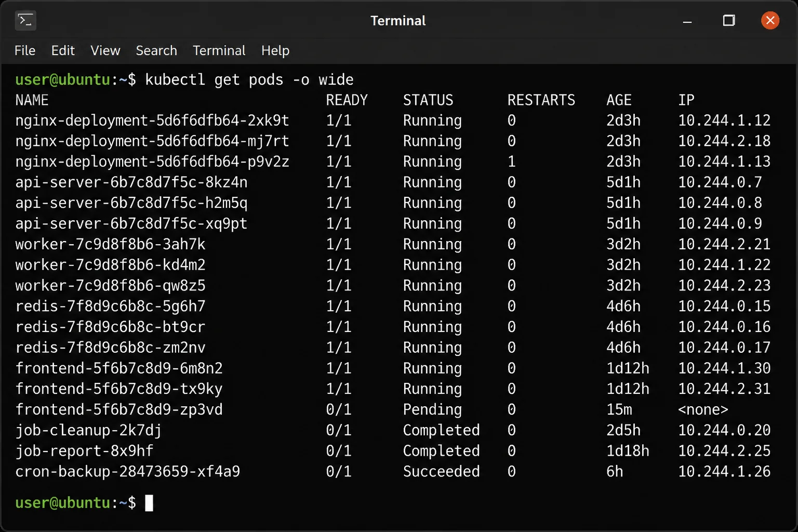Open the Search menu

point(156,50)
